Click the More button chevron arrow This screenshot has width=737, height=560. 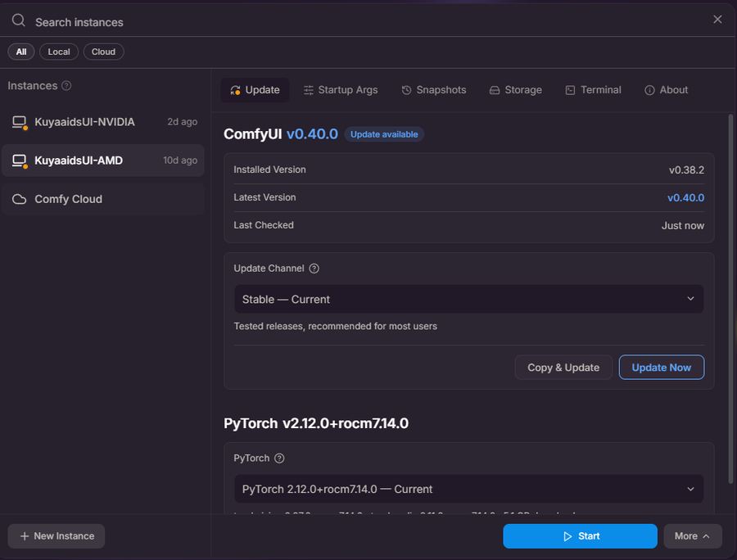pos(706,536)
